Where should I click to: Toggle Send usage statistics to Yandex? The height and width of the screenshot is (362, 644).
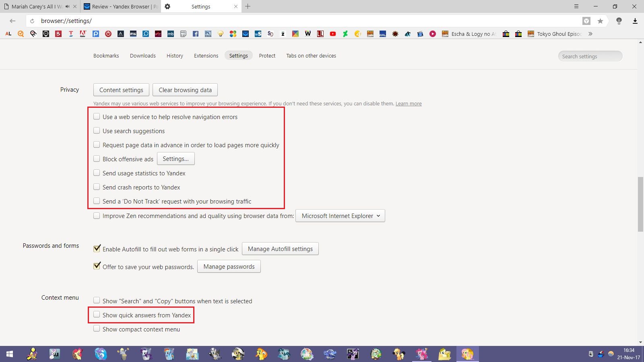tap(97, 173)
